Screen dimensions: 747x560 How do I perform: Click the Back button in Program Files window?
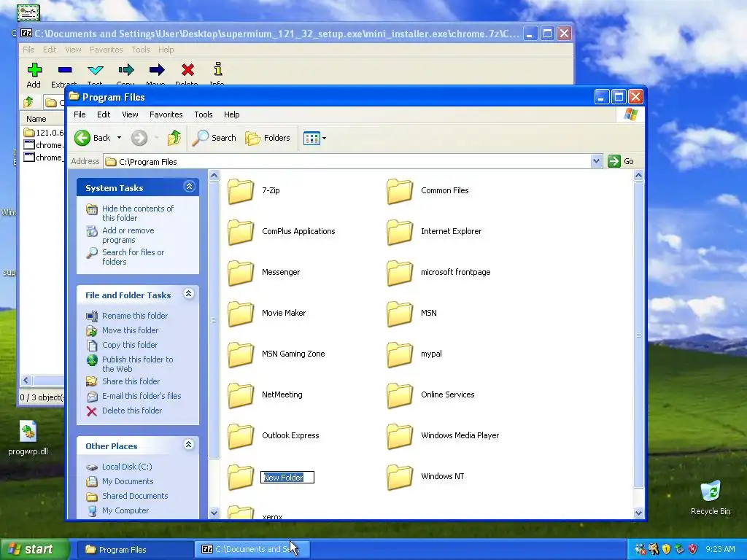[93, 138]
